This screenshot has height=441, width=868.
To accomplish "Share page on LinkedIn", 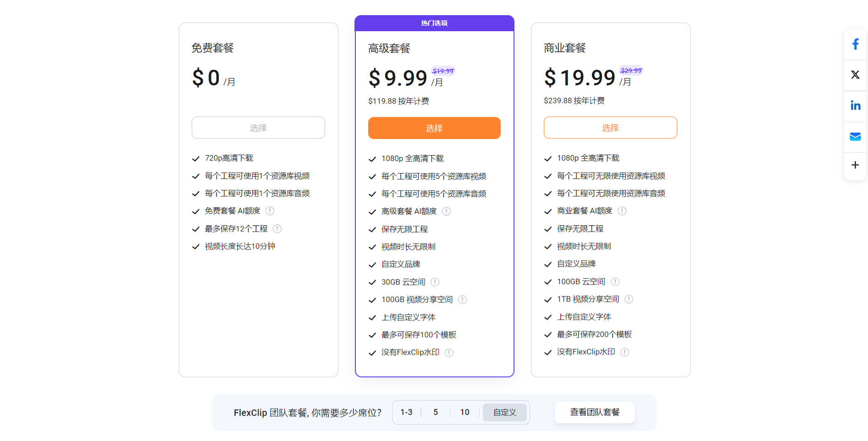I will tap(855, 106).
